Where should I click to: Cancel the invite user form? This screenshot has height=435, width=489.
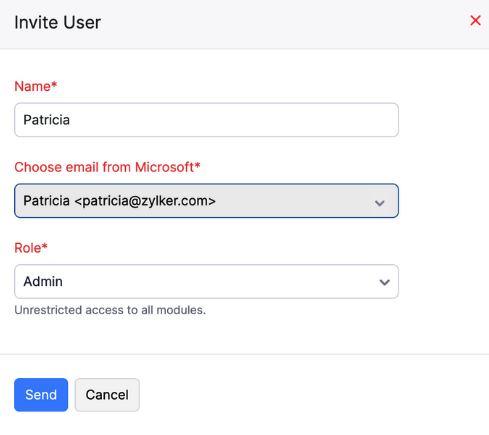point(107,395)
